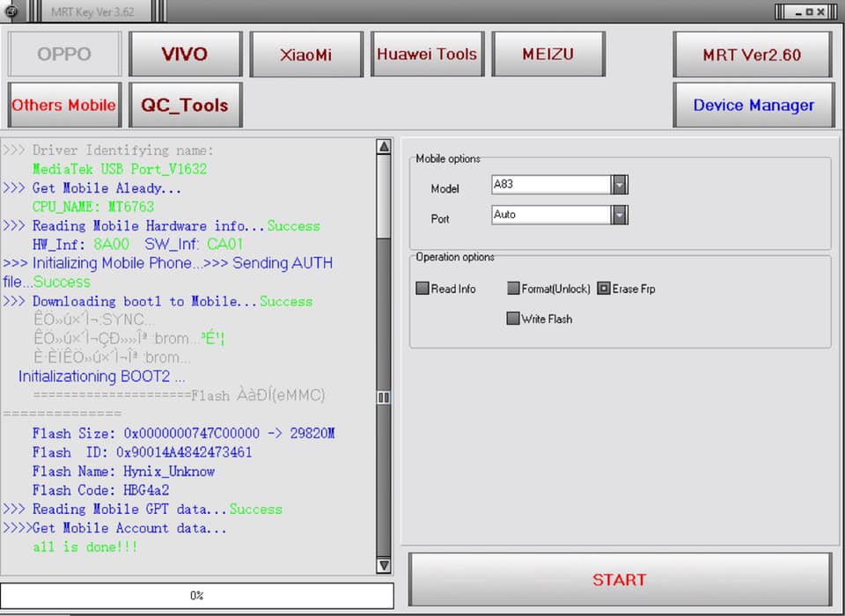Click 'Downloading boot1 to Mobile...' log line
Image resolution: width=845 pixels, height=616 pixels.
[x=158, y=301]
